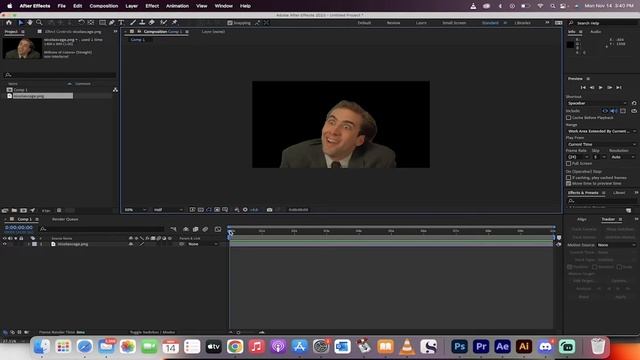Open Illustrator from the Dock
Screen dimensions: 640x360
pos(524,347)
